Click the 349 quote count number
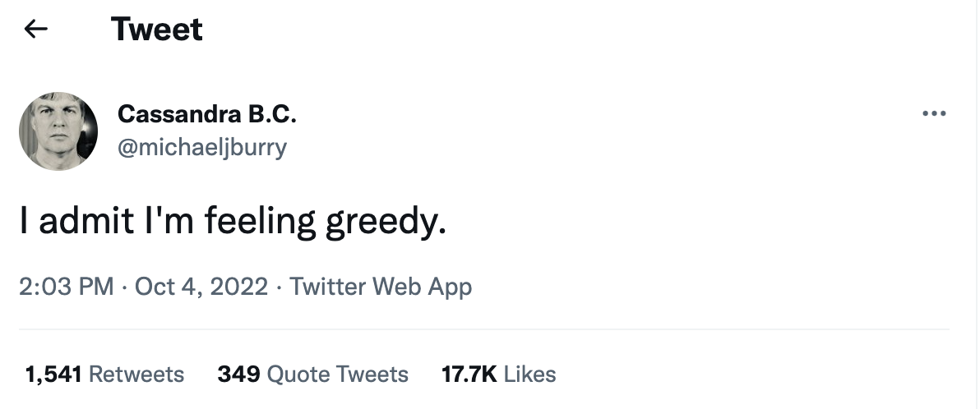Image resolution: width=980 pixels, height=409 pixels. point(238,375)
